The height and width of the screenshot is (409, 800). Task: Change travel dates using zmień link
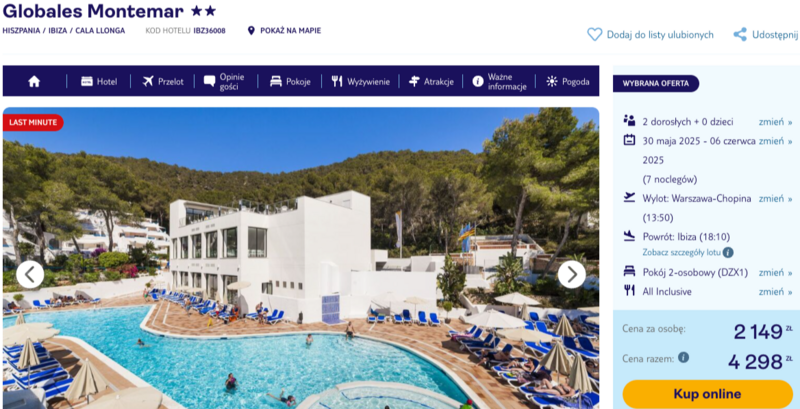coord(775,141)
